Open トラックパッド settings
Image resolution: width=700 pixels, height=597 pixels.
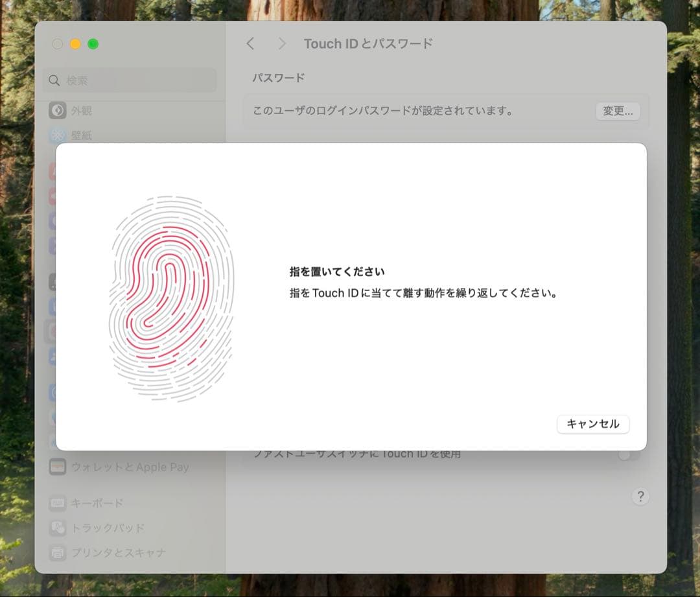108,528
